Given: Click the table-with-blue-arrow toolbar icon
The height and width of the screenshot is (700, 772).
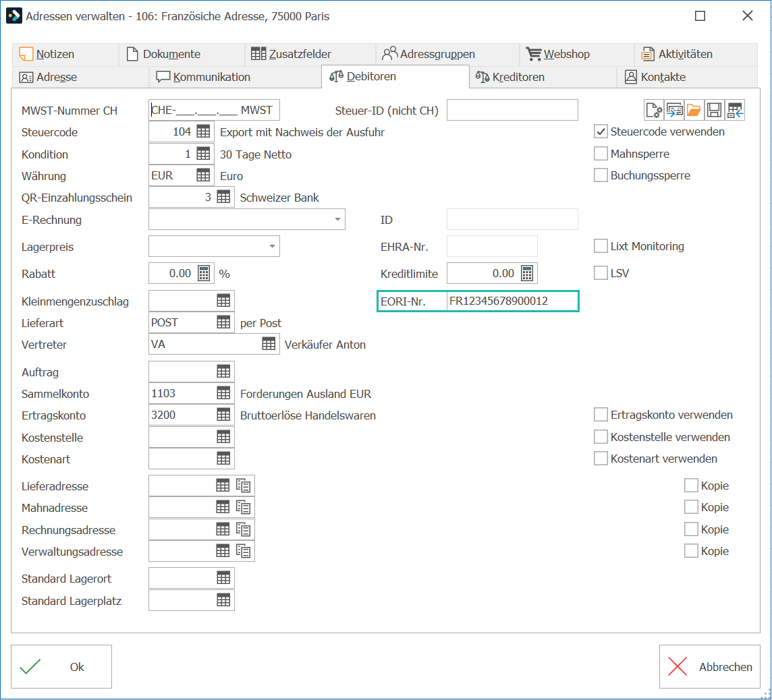Looking at the screenshot, I should click(x=735, y=110).
